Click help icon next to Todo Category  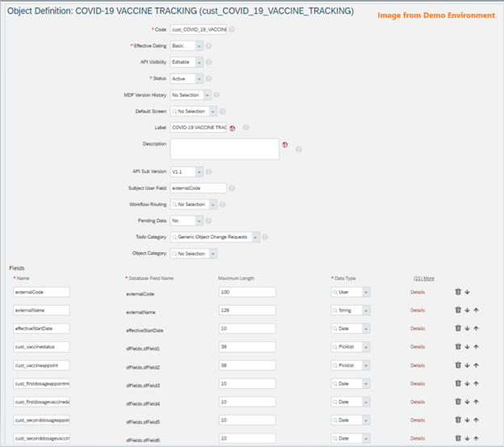pyautogui.click(x=265, y=237)
